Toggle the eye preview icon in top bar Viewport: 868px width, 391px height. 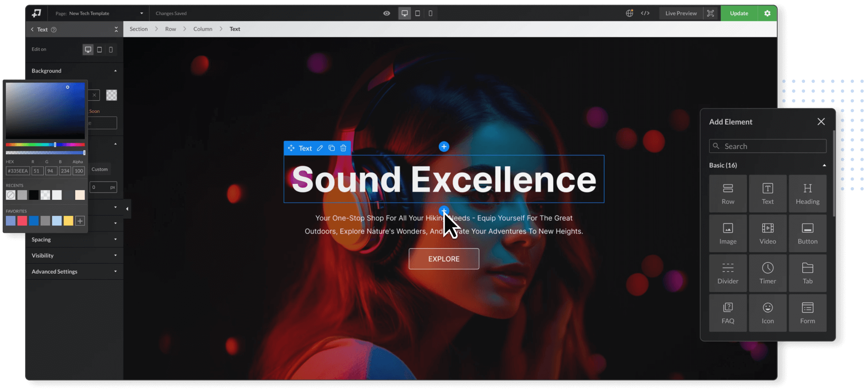[x=386, y=13]
